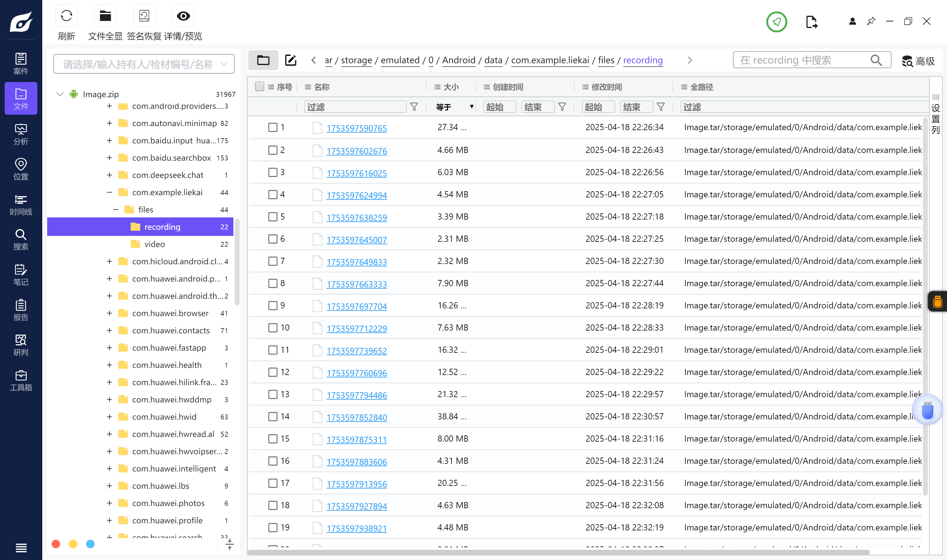Check the checkbox for row 1

pyautogui.click(x=273, y=128)
